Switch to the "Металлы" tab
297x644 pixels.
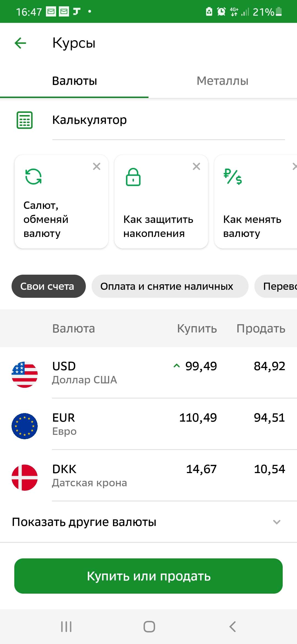click(222, 81)
